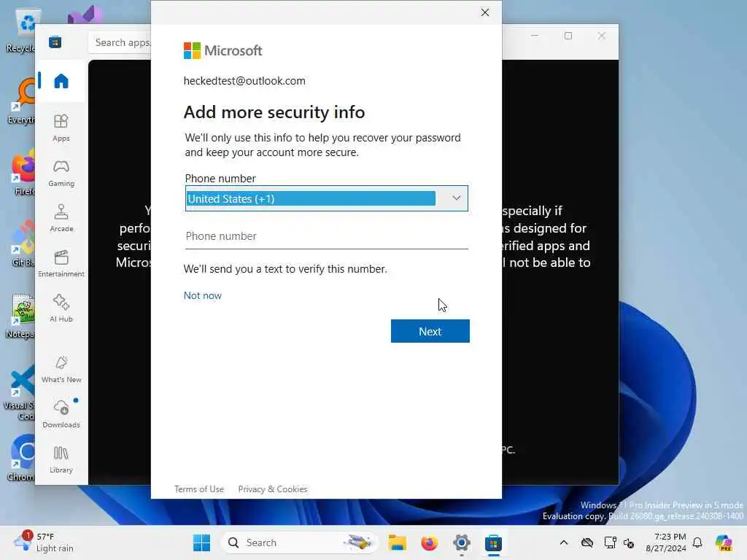The height and width of the screenshot is (560, 747).
Task: Open File Explorer from taskbar
Action: tap(397, 542)
